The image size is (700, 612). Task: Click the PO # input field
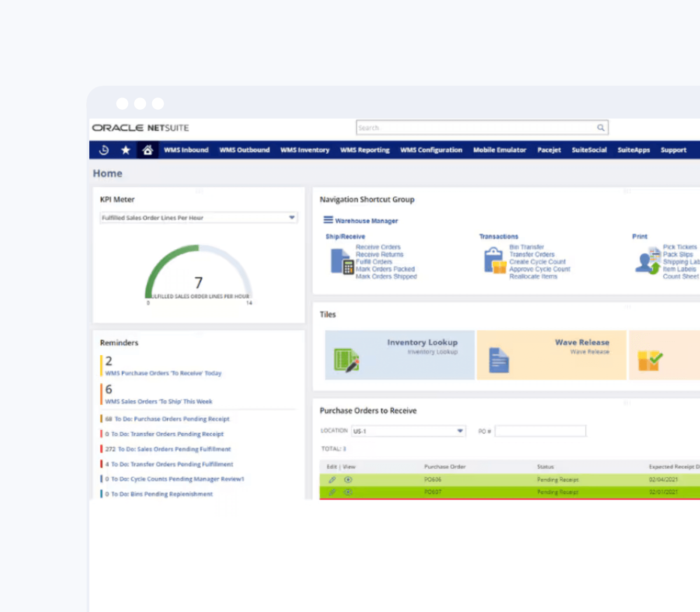540,431
